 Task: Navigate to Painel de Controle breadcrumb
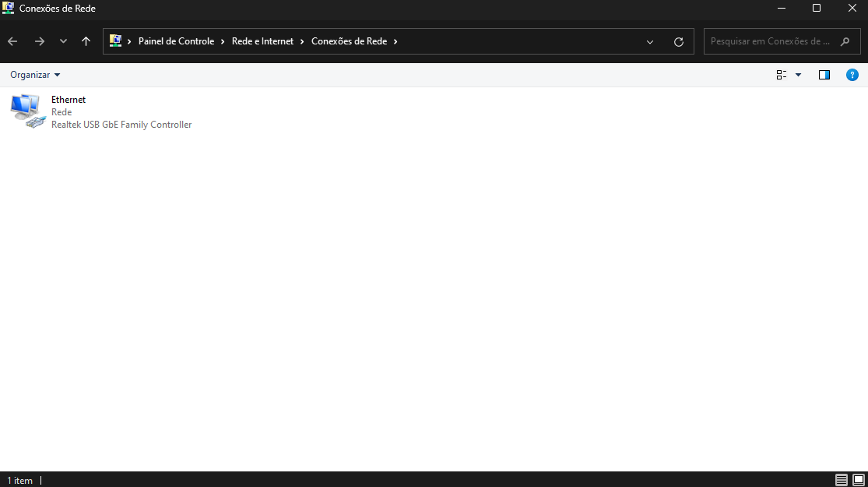pyautogui.click(x=176, y=41)
